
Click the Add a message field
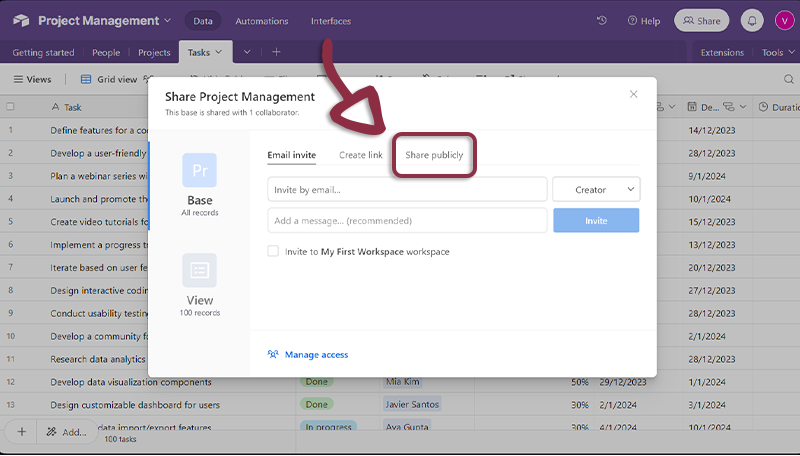[407, 220]
